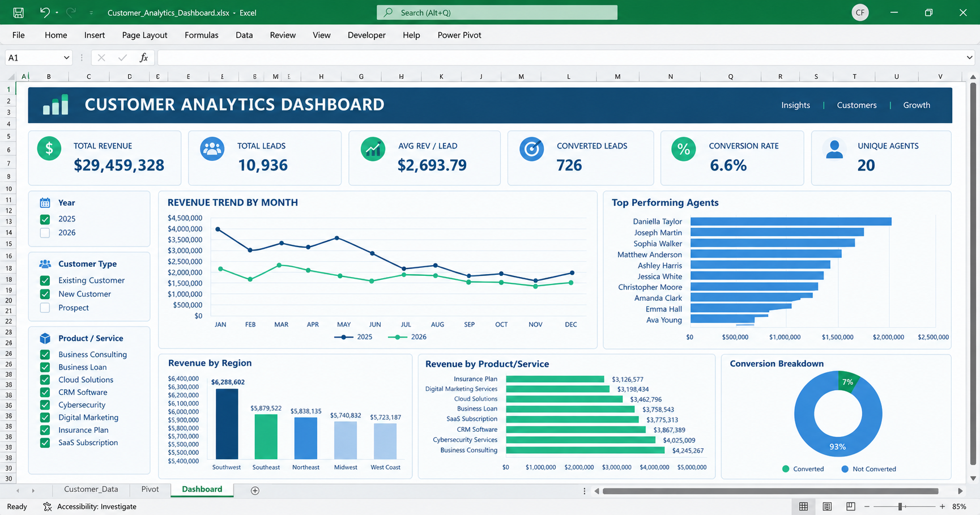Click the Converted Leads target icon
This screenshot has height=515, width=980.
(531, 149)
